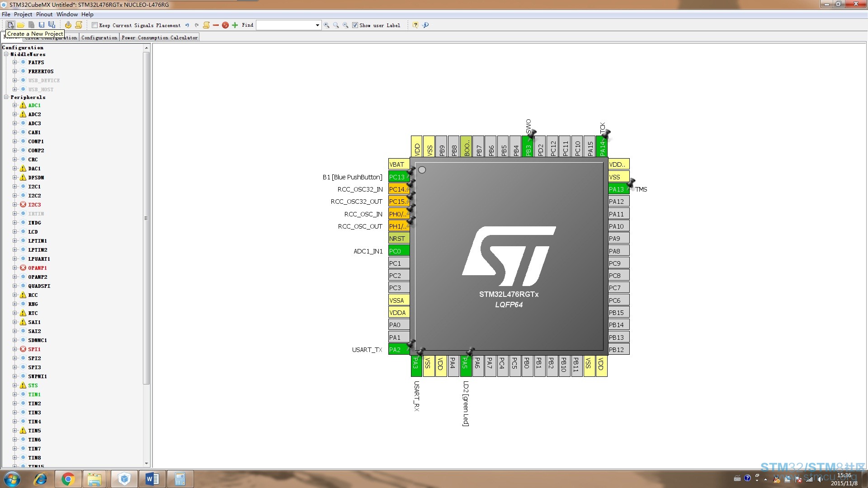Open the Project menu
The height and width of the screenshot is (488, 868).
tap(23, 14)
